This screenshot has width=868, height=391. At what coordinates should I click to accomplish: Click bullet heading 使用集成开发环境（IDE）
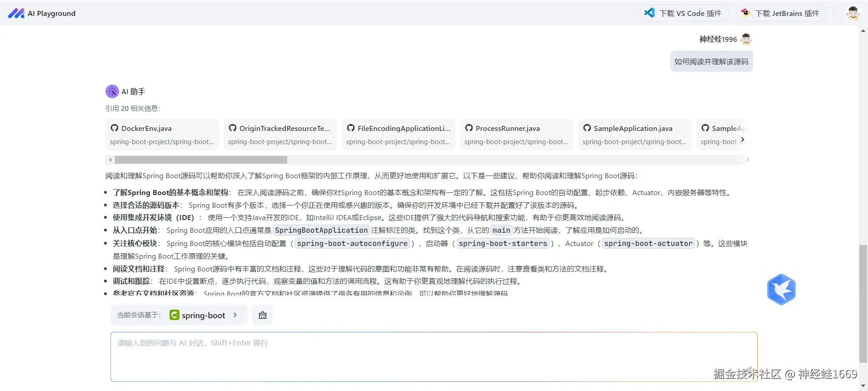coord(155,217)
